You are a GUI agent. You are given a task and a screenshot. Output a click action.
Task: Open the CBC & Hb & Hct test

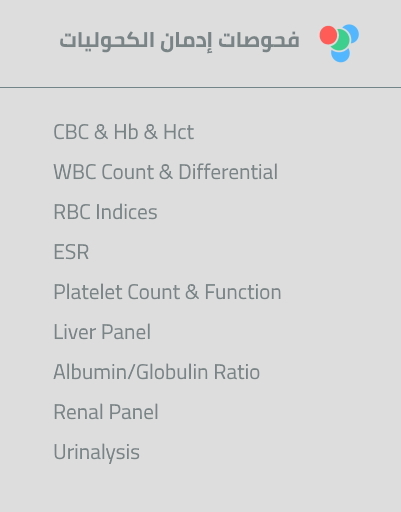pyautogui.click(x=124, y=132)
